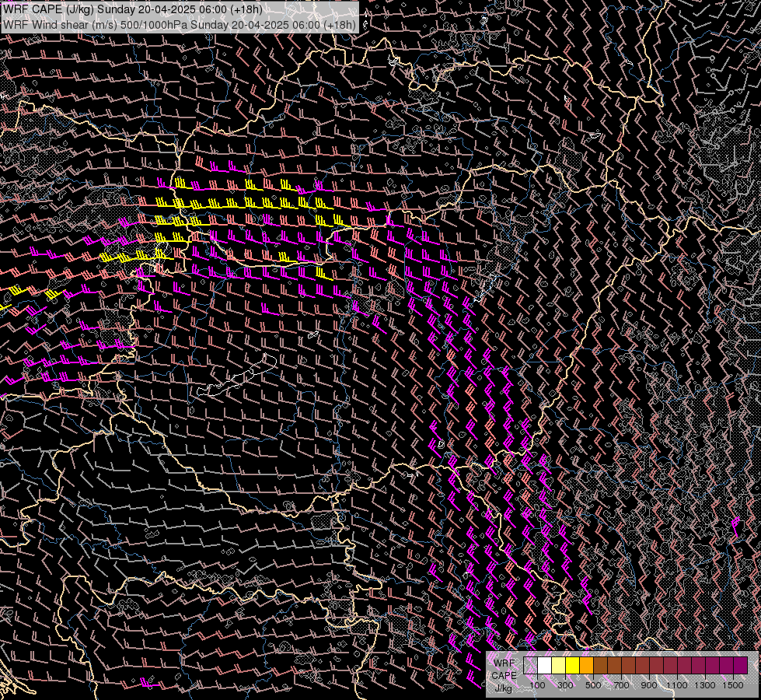Select the first transparent legend swatch
Viewport: 761px width, 700px height.
pos(530,665)
